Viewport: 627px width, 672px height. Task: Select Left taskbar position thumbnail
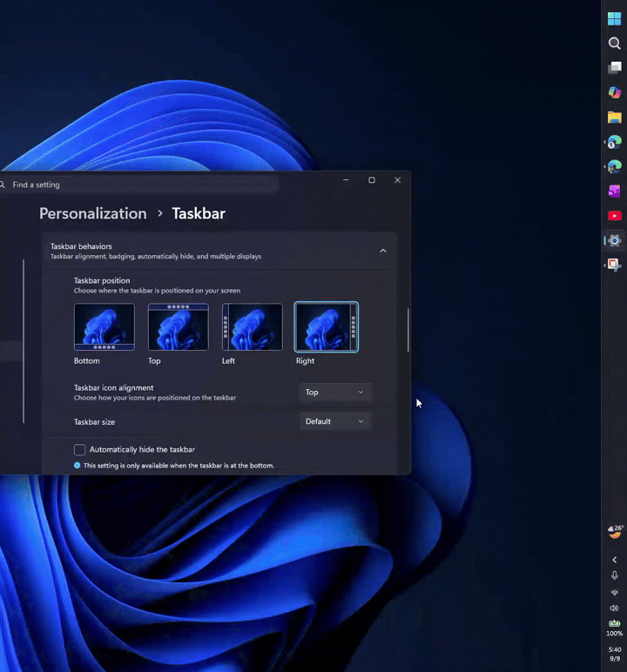pos(253,326)
